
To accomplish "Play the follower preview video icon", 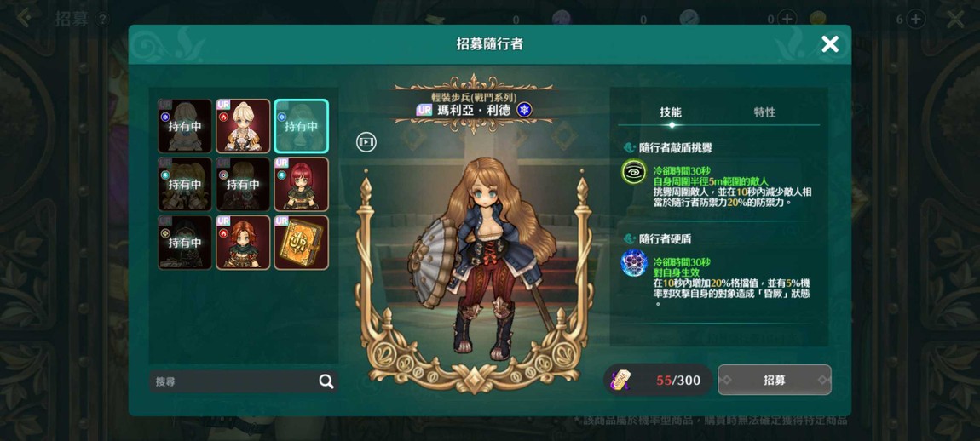I will [366, 142].
